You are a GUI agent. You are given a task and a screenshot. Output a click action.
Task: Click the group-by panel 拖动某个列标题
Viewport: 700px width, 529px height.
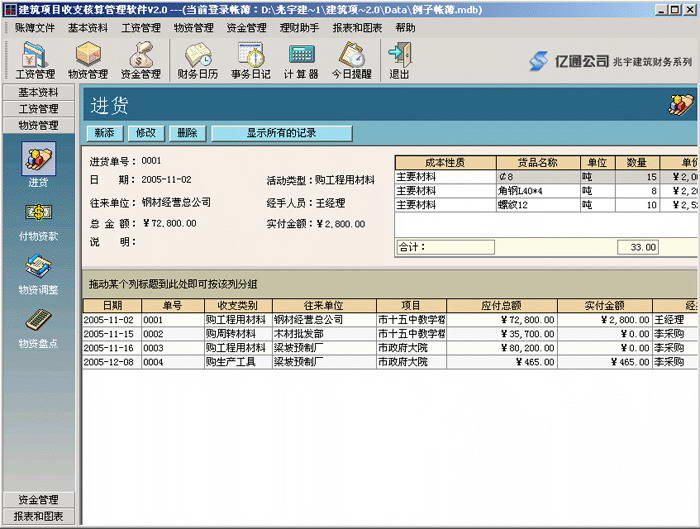click(389, 284)
